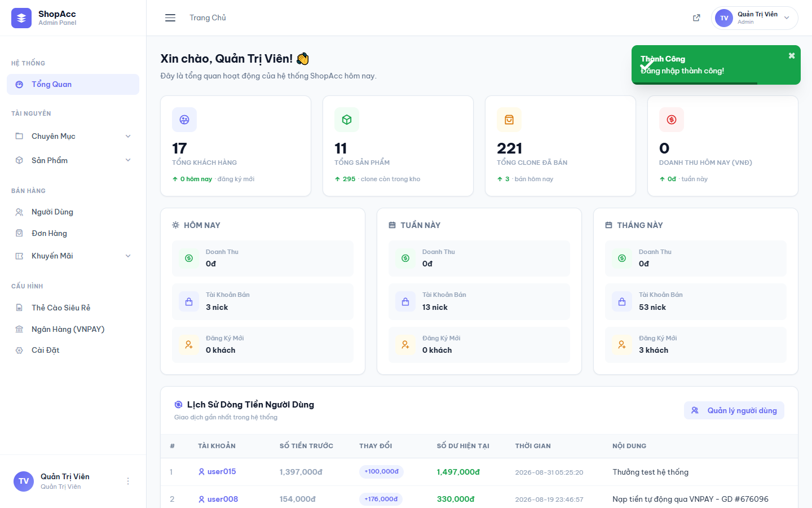Click the Quản lý người dùng button
The height and width of the screenshot is (508, 812).
(734, 410)
